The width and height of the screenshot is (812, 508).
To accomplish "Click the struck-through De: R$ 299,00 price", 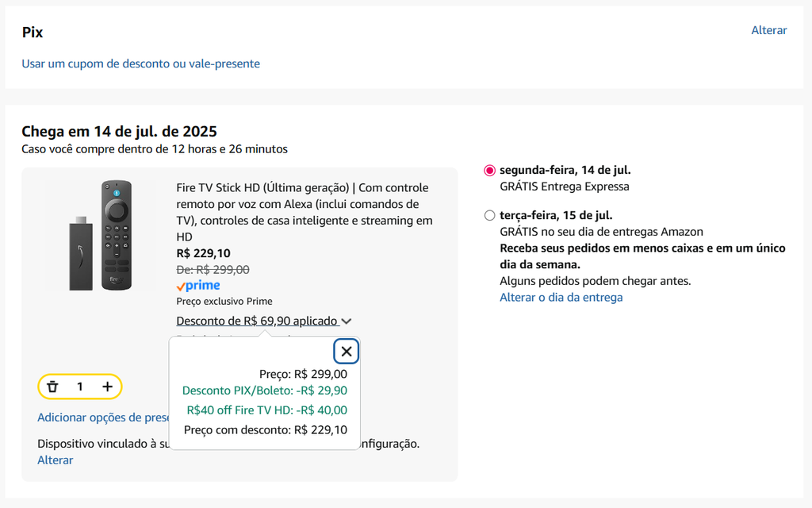I will (213, 270).
